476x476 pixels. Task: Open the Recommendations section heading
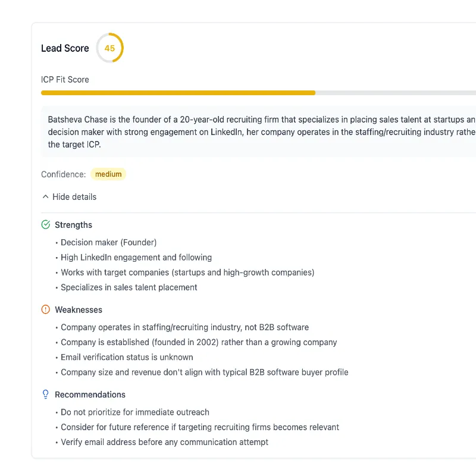[x=90, y=394]
